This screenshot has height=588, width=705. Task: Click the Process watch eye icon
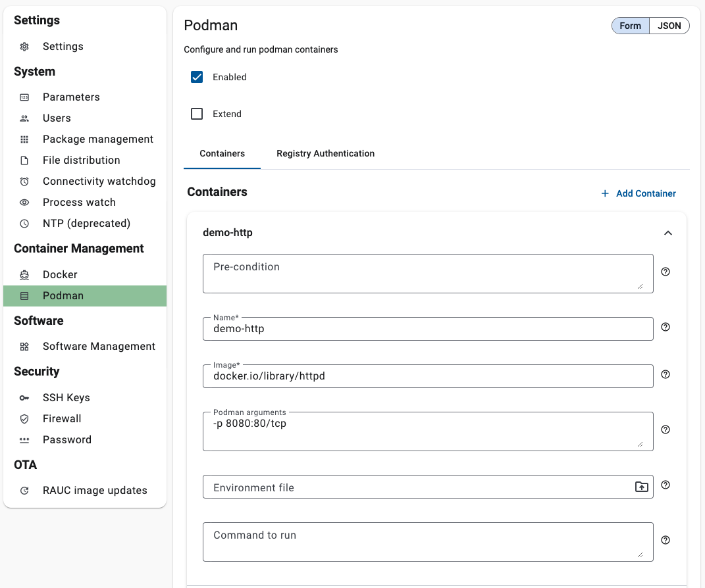24,203
